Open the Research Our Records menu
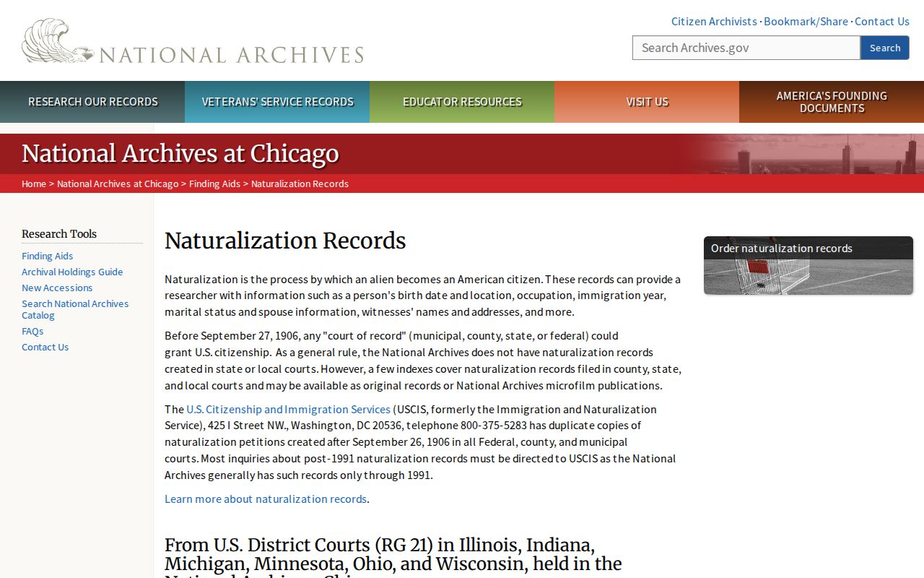The width and height of the screenshot is (924, 578). click(92, 102)
